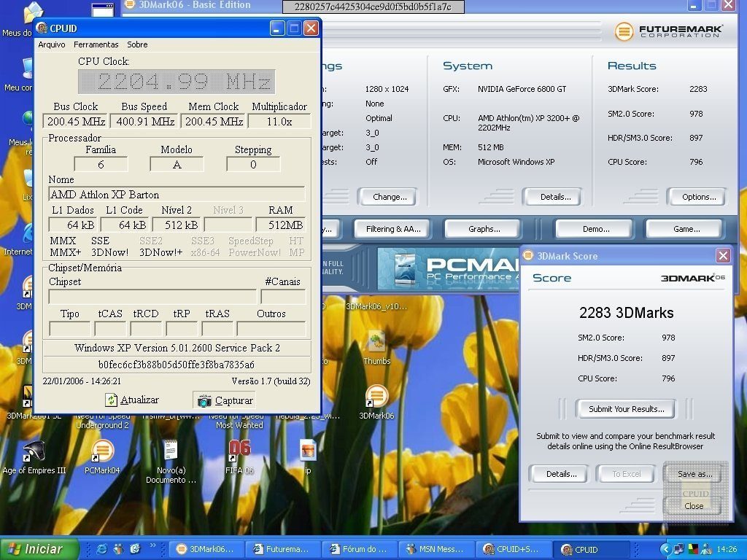
Task: Click the network connection icon in the system tray
Action: [x=679, y=549]
